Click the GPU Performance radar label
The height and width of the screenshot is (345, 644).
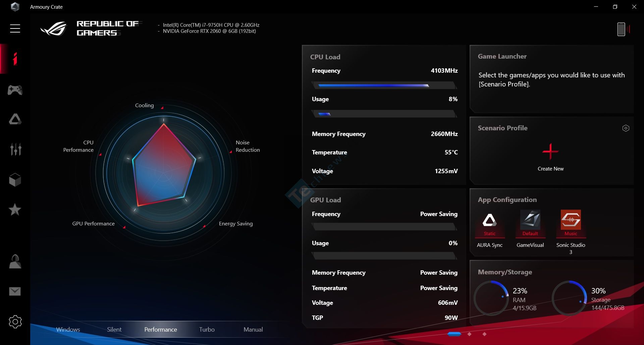93,224
